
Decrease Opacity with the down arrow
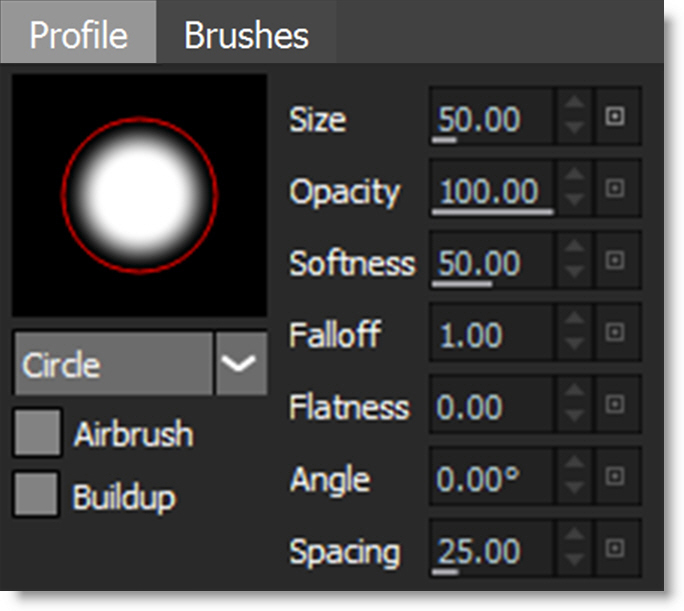(x=572, y=201)
